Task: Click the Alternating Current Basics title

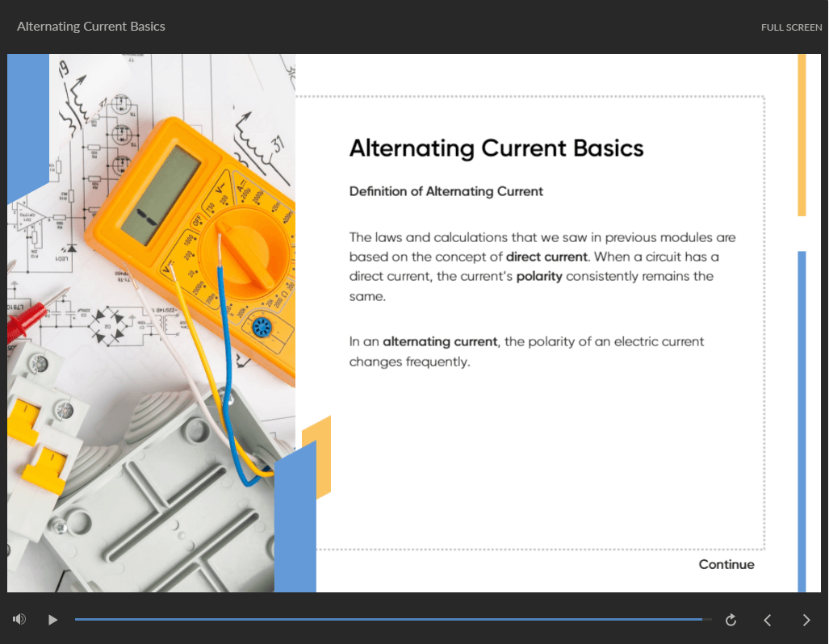Action: [x=496, y=148]
